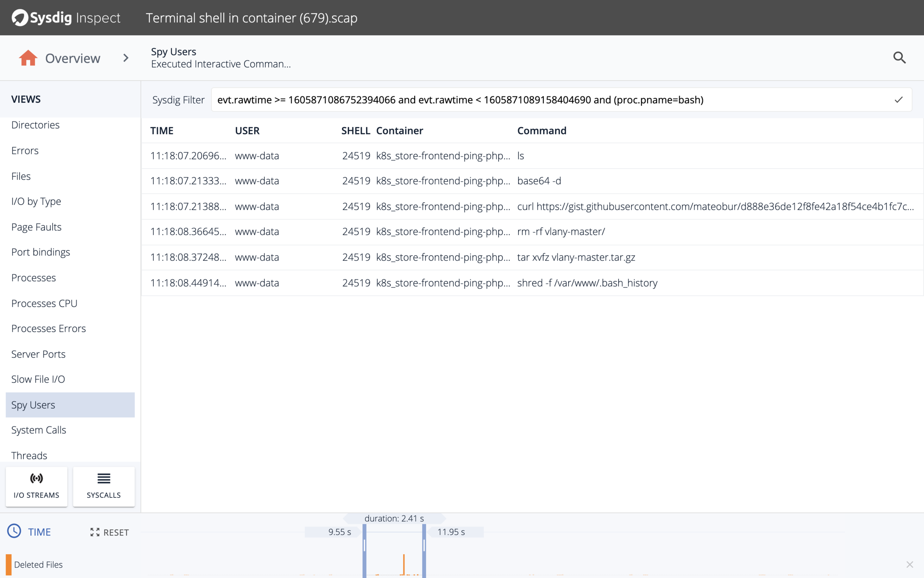Sort by the Container column header
The height and width of the screenshot is (578, 924).
[x=399, y=130]
